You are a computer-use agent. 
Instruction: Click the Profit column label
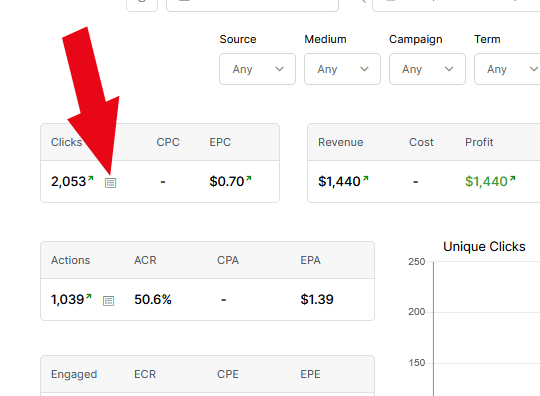(479, 142)
